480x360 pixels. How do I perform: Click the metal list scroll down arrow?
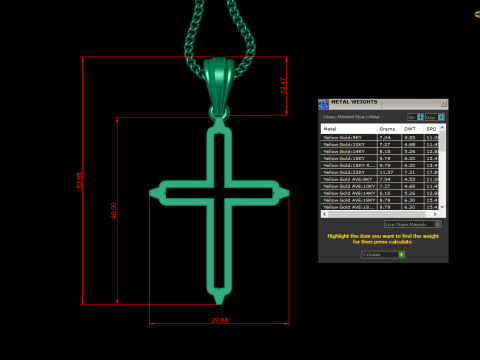[x=442, y=207]
